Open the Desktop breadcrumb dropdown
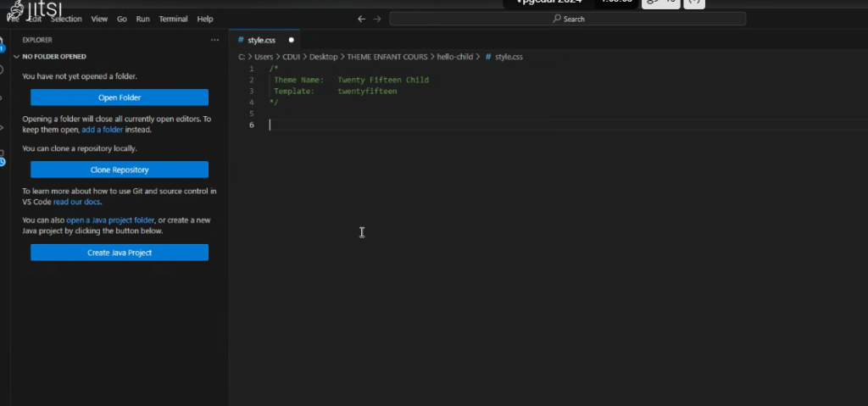Screen dimensions: 868x406 pyautogui.click(x=323, y=57)
